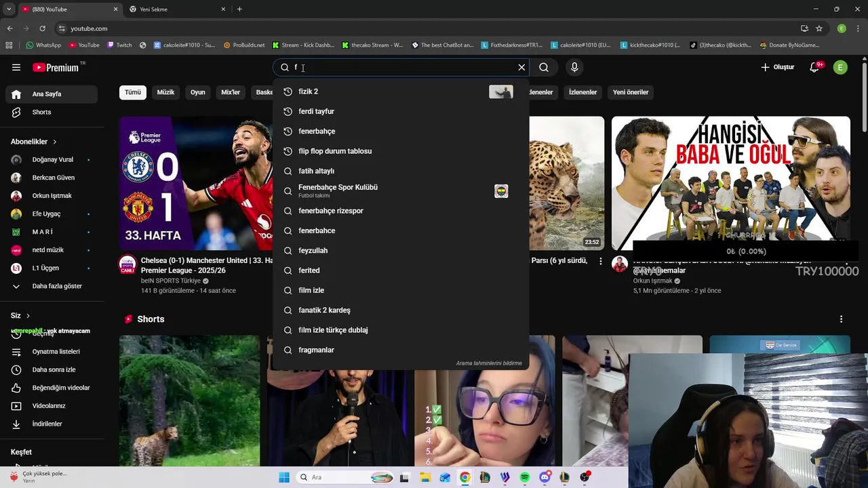Select the Oyun filter chip
This screenshot has width=868, height=488.
click(197, 92)
